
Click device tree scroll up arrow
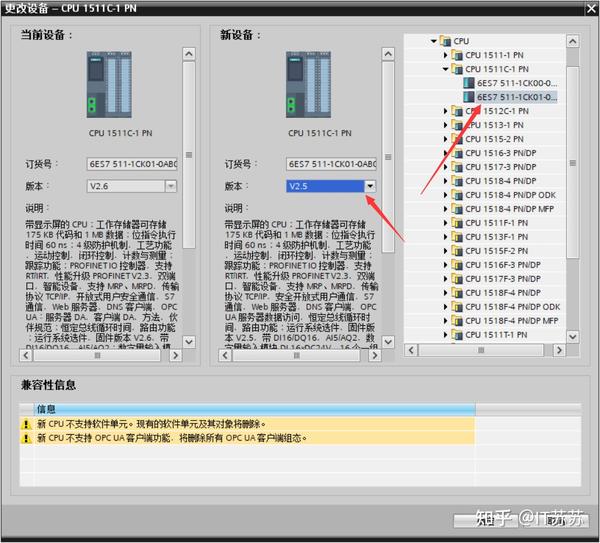point(572,41)
